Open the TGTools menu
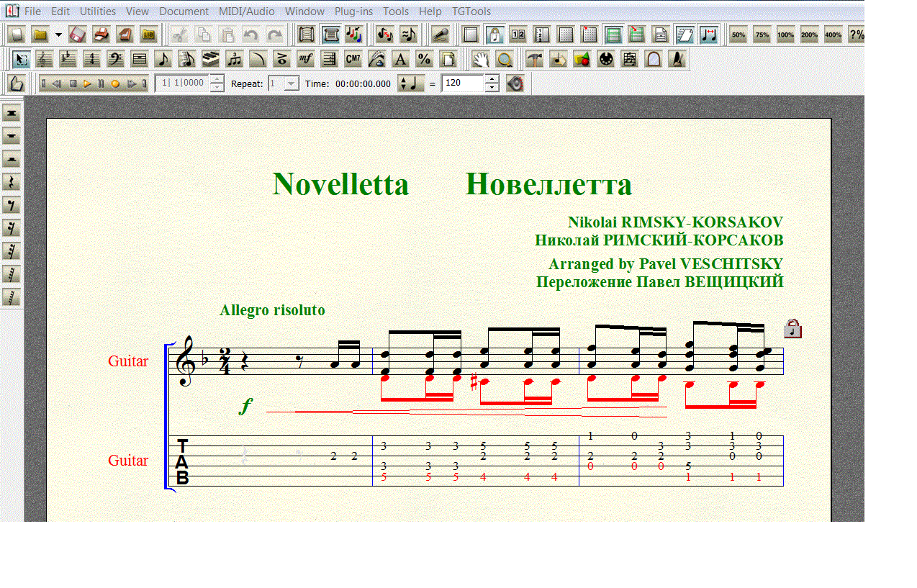The width and height of the screenshot is (917, 588). point(471,12)
